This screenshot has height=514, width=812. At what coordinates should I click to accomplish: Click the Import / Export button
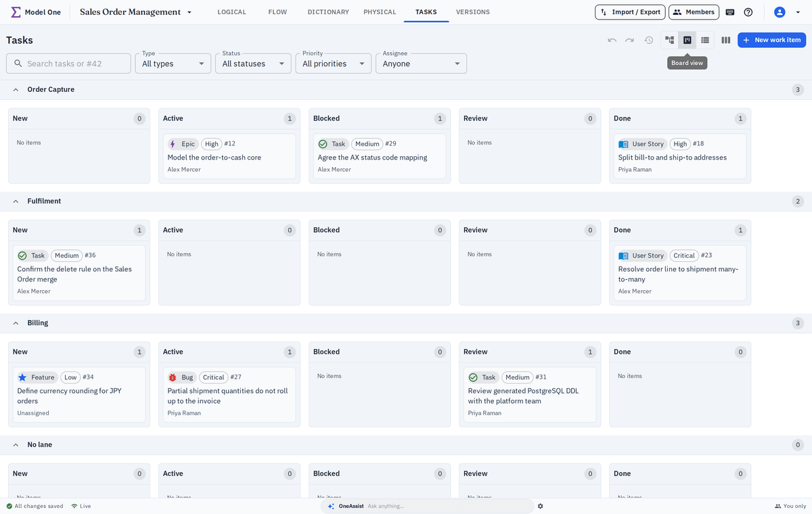pos(630,12)
